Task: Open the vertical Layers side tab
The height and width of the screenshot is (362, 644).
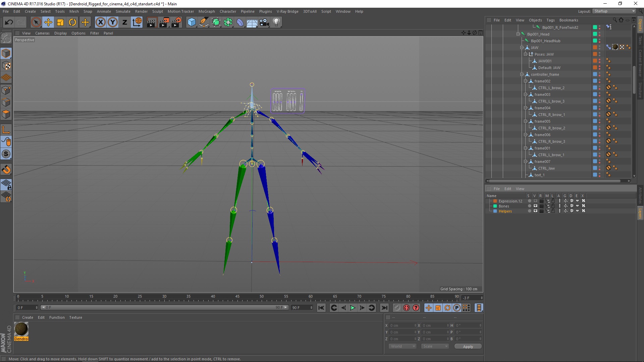Action: pos(640,213)
